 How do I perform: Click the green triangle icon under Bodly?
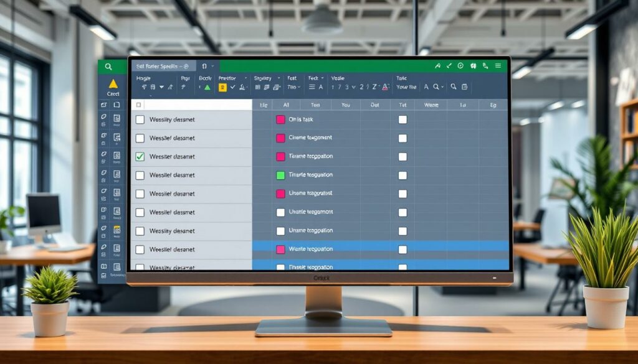pyautogui.click(x=207, y=87)
